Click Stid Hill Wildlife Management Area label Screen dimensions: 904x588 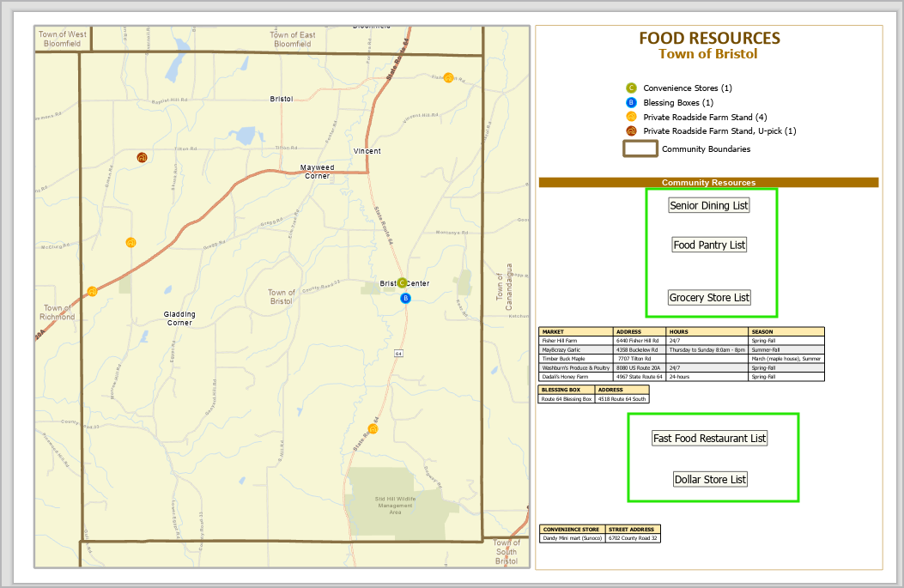coord(395,506)
